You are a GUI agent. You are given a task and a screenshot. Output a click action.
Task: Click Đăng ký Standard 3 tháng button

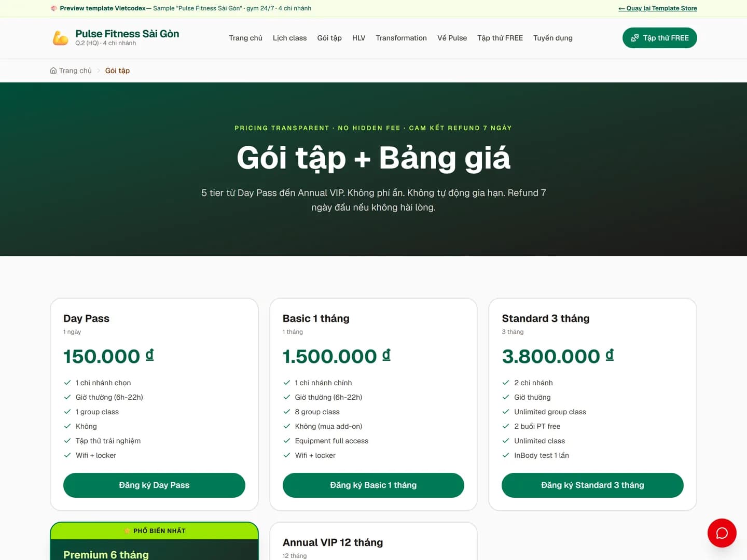592,485
